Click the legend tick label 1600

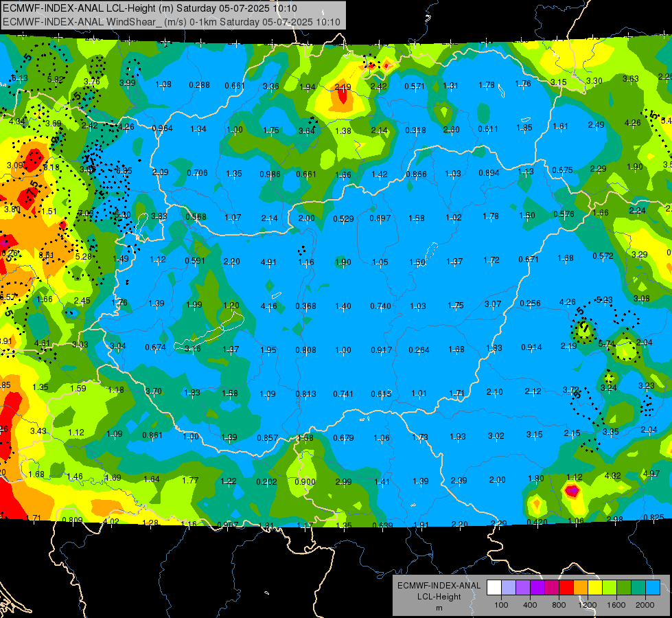[x=616, y=605]
